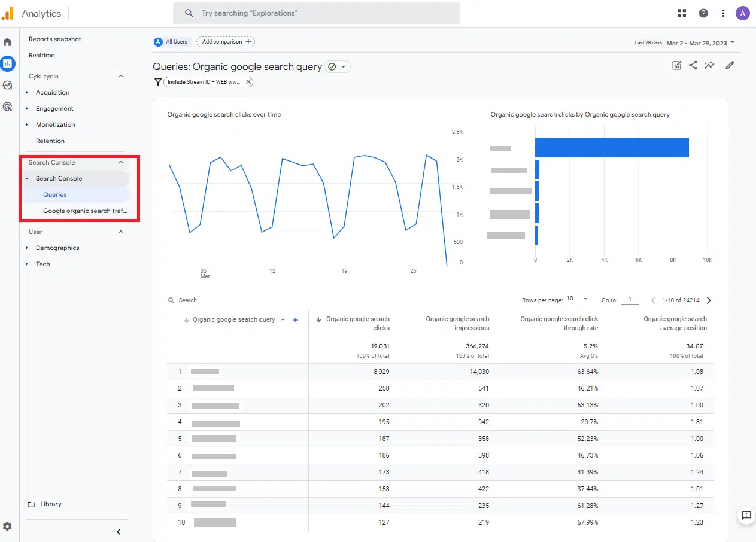Open the Realtime report
756x542 pixels.
(42, 55)
